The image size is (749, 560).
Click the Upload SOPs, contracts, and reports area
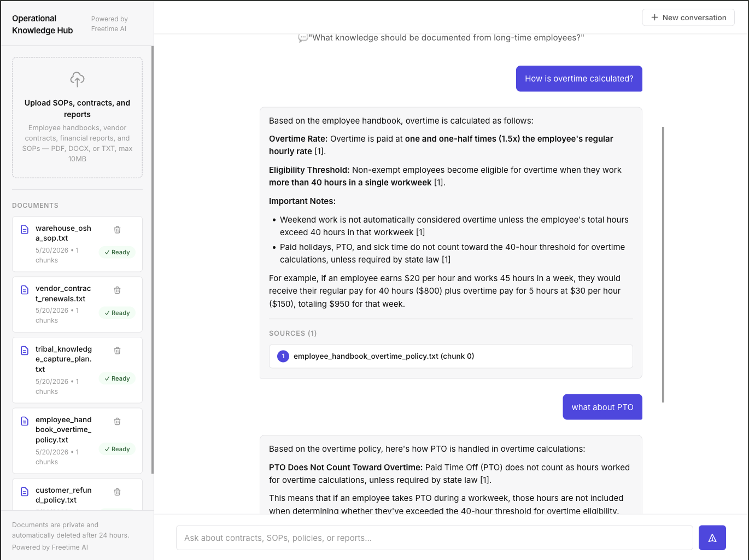[77, 118]
